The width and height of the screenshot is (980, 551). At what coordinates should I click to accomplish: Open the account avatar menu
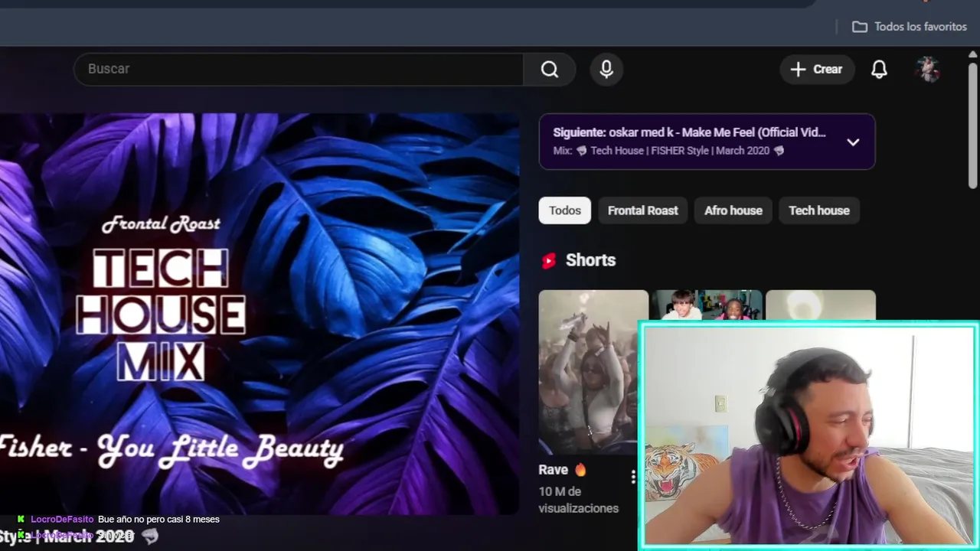928,69
